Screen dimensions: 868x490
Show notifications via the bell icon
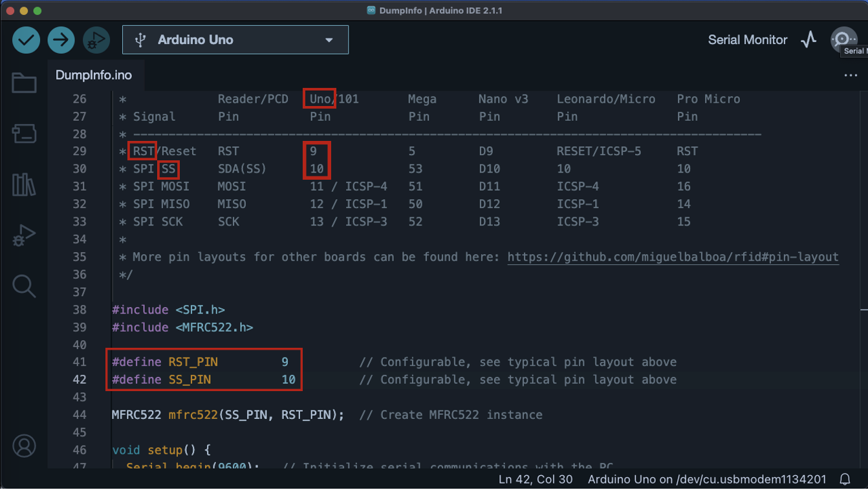coord(845,480)
